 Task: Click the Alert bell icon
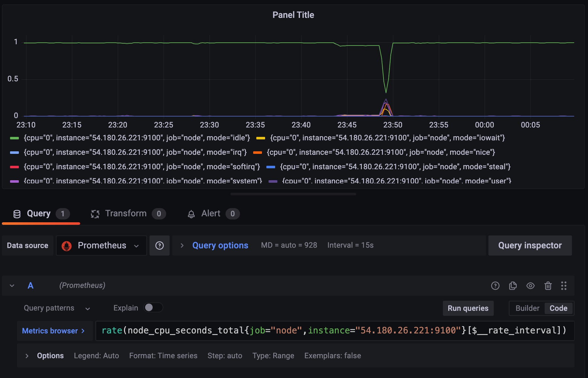pyautogui.click(x=191, y=214)
